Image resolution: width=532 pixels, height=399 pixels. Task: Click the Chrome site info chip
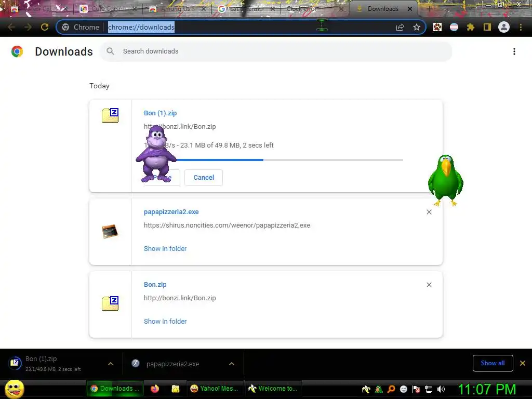[x=81, y=27]
